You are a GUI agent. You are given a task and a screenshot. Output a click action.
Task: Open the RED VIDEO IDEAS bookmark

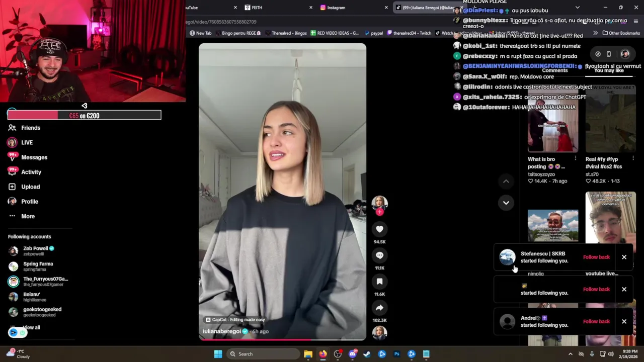click(334, 33)
